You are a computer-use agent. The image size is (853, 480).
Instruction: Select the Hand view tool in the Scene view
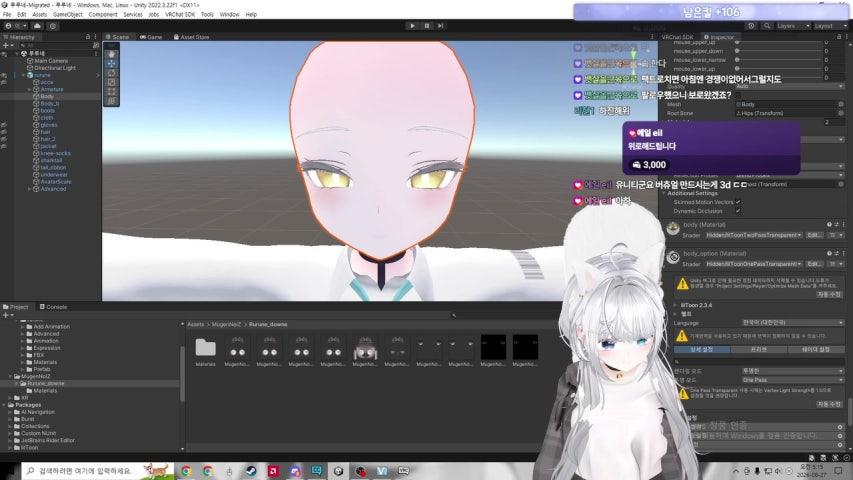(x=112, y=54)
